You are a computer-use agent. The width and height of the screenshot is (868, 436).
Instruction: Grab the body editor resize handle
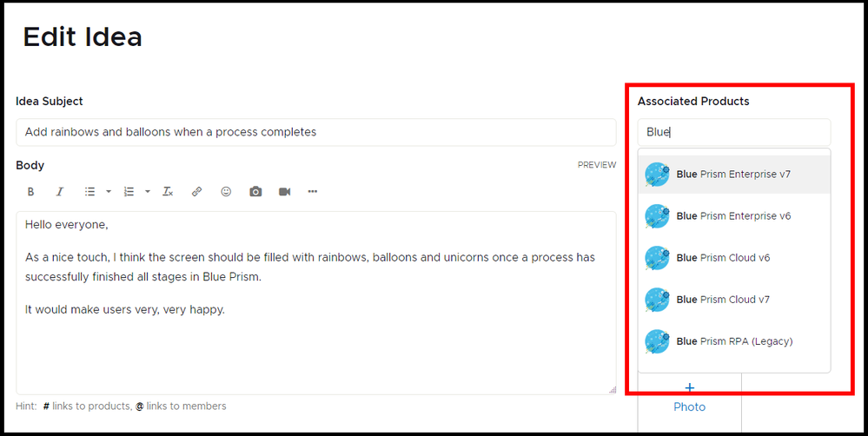tap(613, 390)
